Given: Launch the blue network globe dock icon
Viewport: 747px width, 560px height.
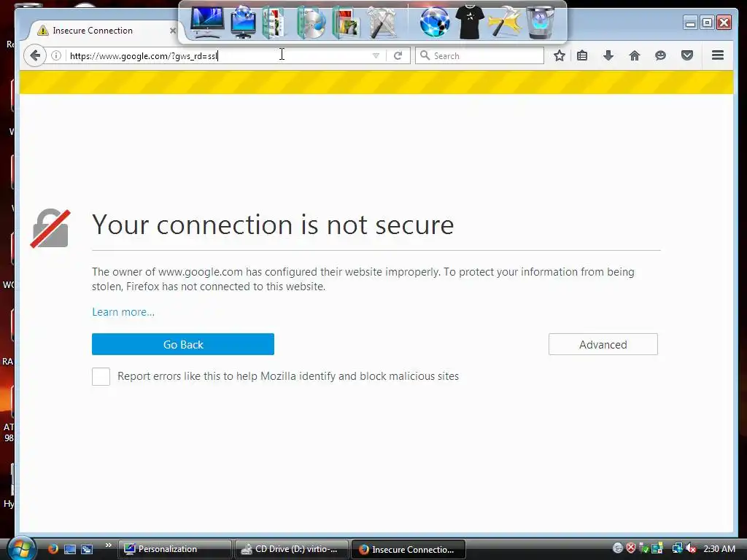Looking at the screenshot, I should [435, 22].
